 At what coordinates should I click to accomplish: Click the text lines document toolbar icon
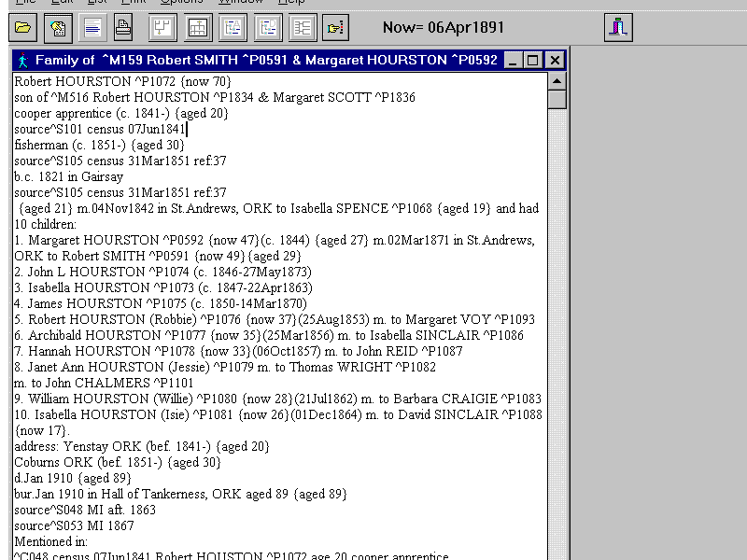coord(92,28)
